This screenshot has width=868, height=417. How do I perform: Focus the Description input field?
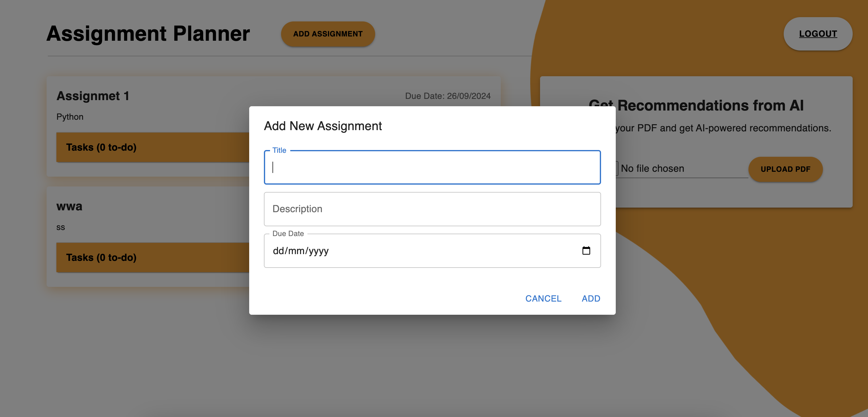point(432,209)
